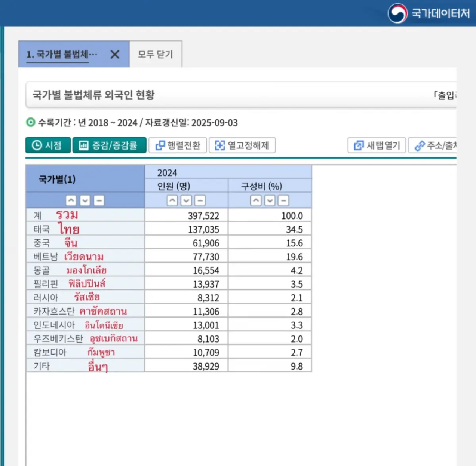
Task: Sort 국가별(1) column descending with down arrow
Action: pos(85,201)
